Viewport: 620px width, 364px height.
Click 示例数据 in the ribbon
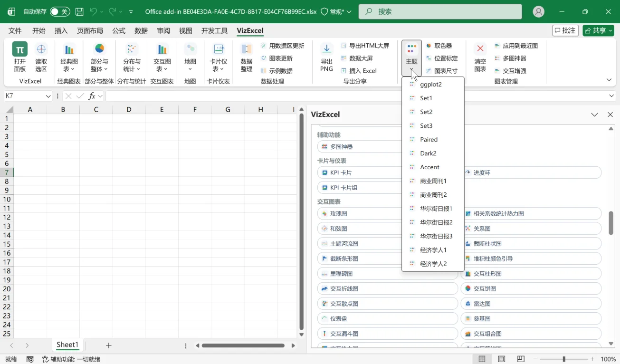point(277,71)
